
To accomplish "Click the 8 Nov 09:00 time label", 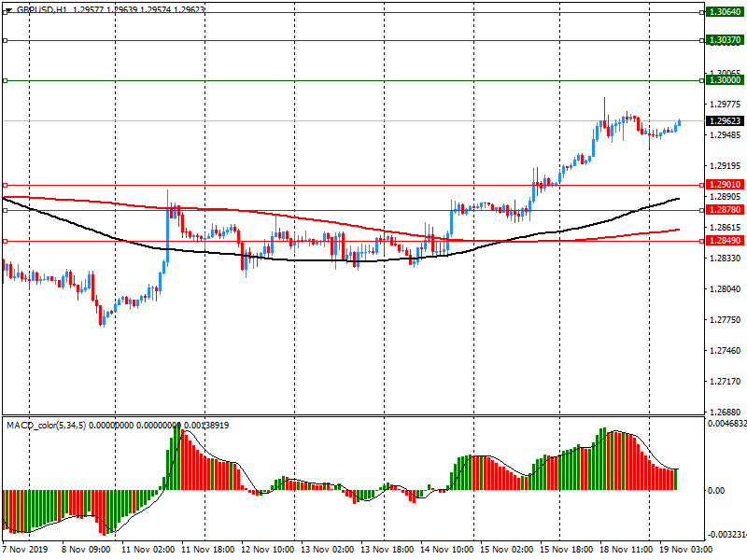I will (86, 549).
